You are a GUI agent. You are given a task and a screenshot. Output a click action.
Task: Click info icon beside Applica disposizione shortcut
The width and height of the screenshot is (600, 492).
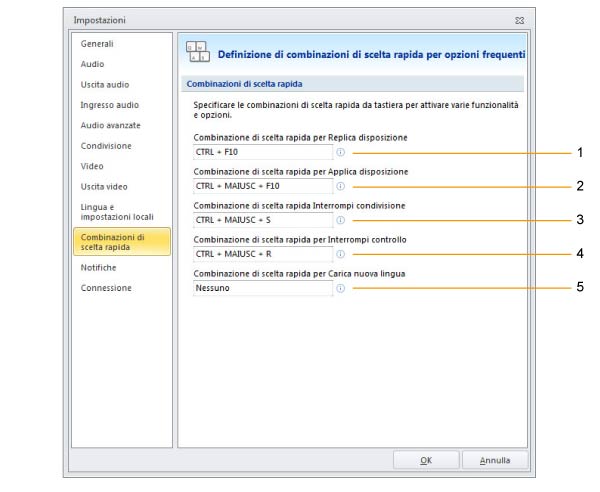point(340,186)
